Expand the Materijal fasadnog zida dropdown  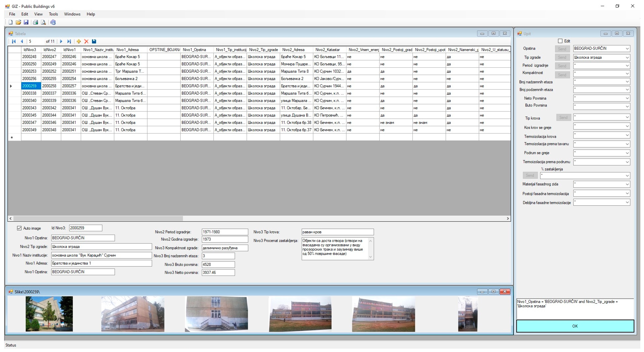(627, 184)
